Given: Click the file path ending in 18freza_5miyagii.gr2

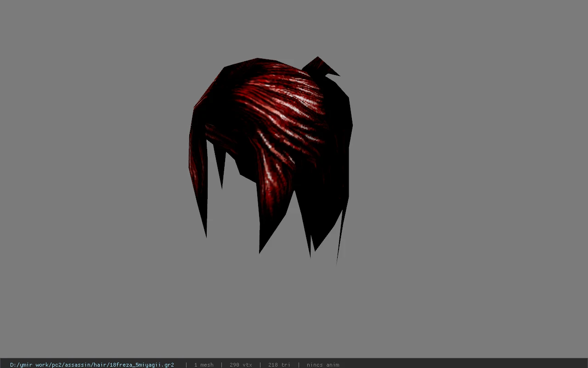Looking at the screenshot, I should coord(92,365).
